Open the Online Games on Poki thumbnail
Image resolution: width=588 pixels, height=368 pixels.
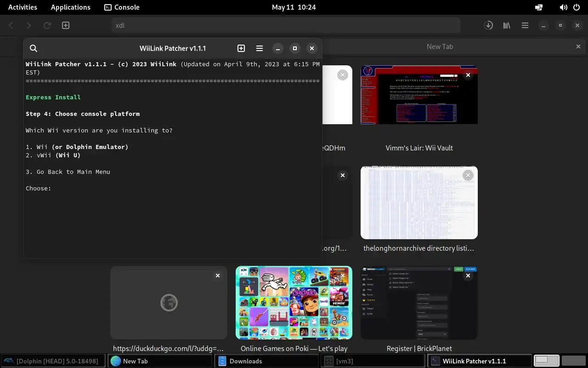[x=294, y=303]
